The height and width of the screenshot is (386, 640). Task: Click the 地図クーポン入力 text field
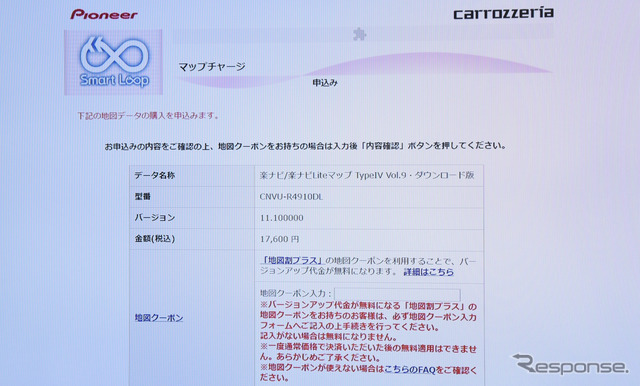397,294
